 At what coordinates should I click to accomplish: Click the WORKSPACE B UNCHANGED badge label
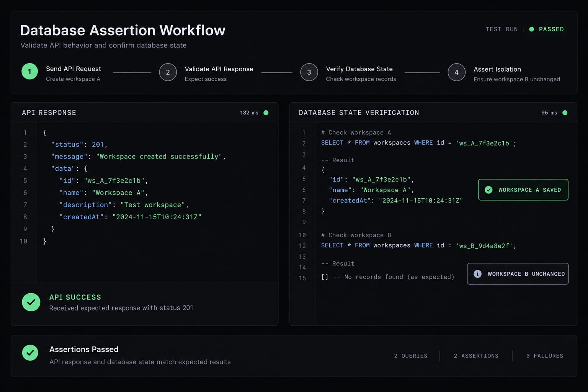[x=526, y=274]
